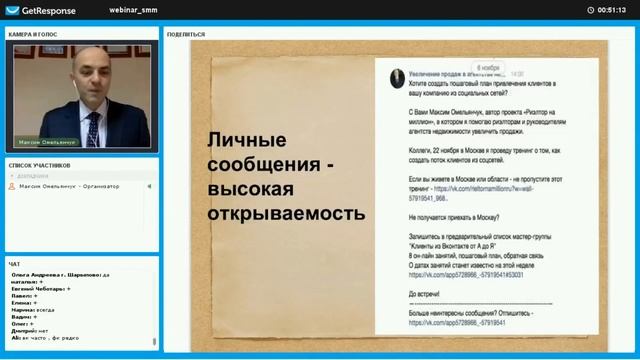
Task: Click slide heading «Личные сообщения - высокая открываемость»
Action: pos(286,176)
